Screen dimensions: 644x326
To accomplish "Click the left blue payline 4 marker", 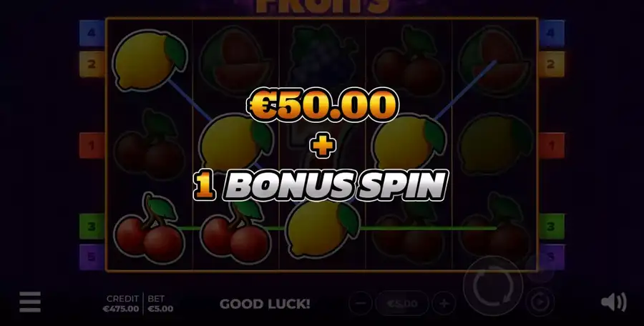I will (x=92, y=32).
